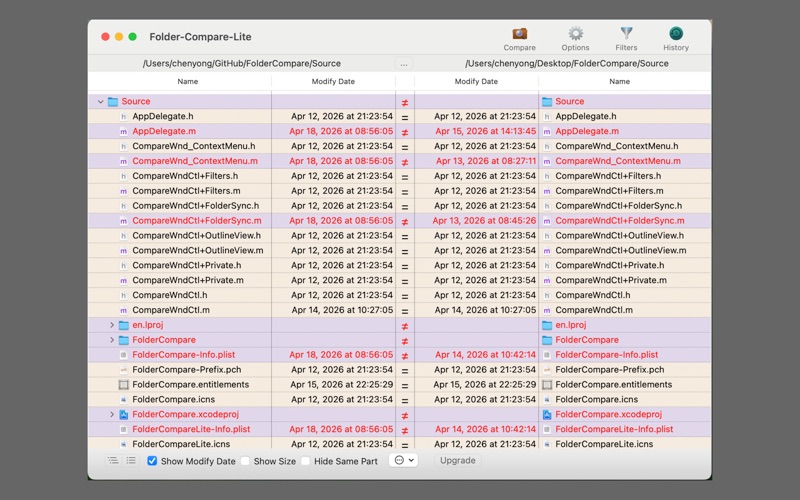800x500 pixels.
Task: Toggle Show Modify Date checkbox
Action: [152, 461]
